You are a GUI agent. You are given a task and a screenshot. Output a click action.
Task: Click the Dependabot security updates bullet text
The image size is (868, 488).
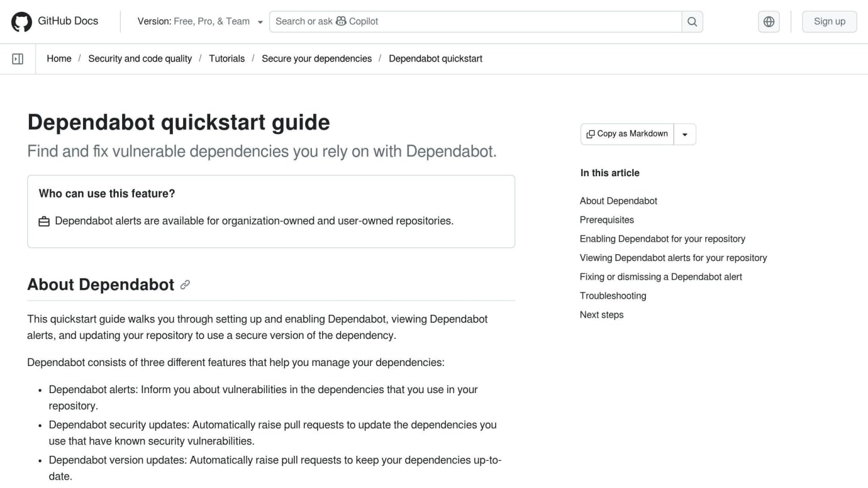(x=272, y=433)
